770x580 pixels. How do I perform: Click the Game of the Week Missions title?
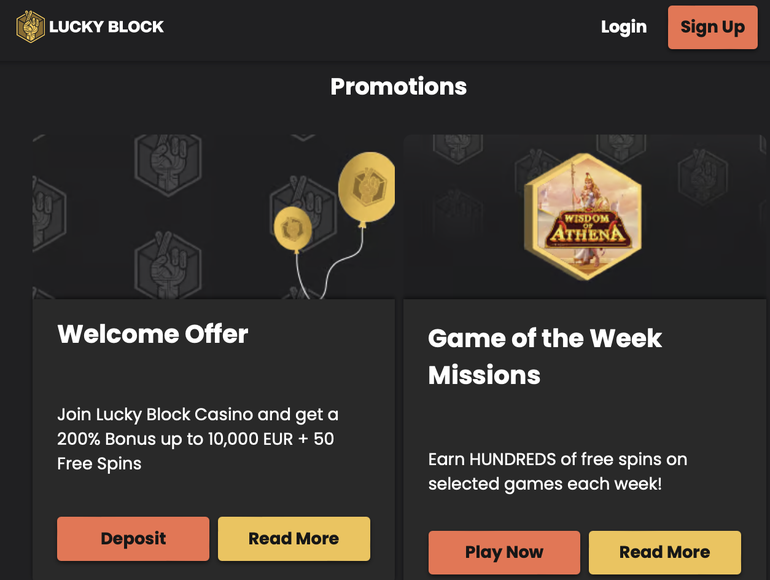[x=545, y=356]
